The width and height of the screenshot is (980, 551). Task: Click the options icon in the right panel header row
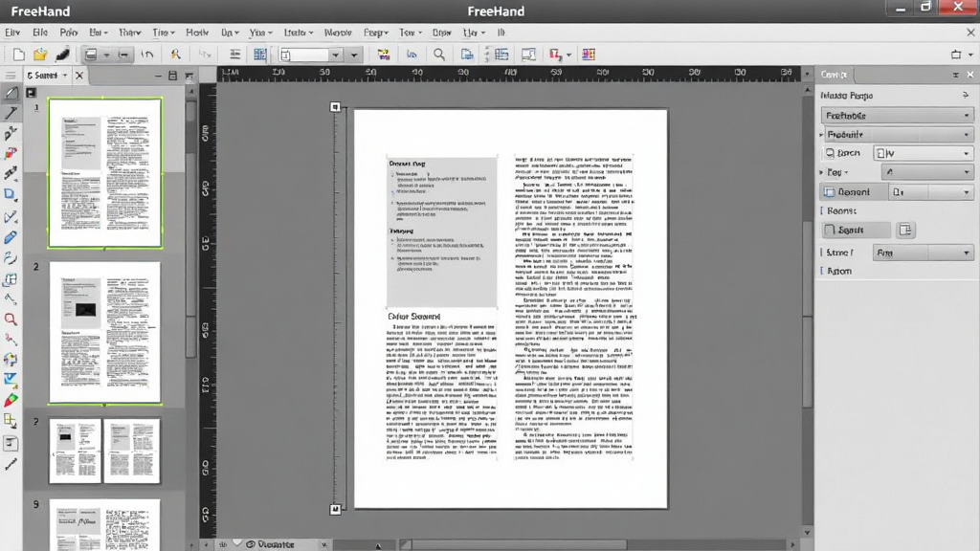pos(965,95)
